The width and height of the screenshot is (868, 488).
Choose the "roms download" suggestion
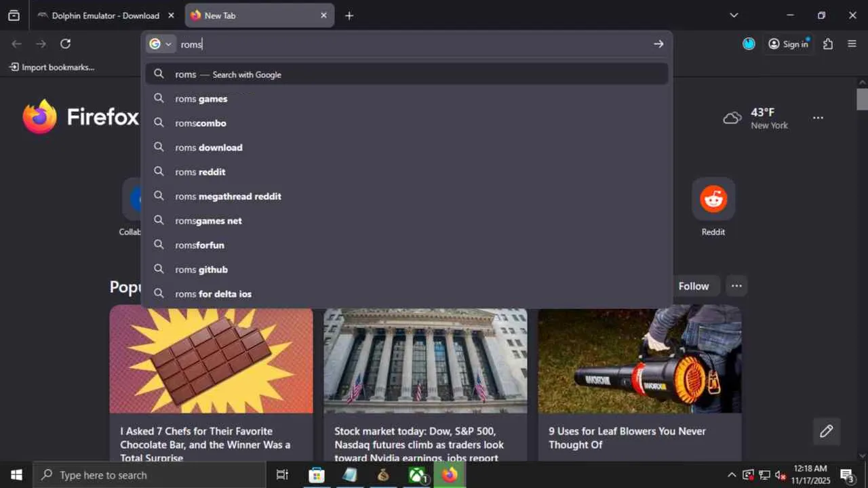pos(407,148)
